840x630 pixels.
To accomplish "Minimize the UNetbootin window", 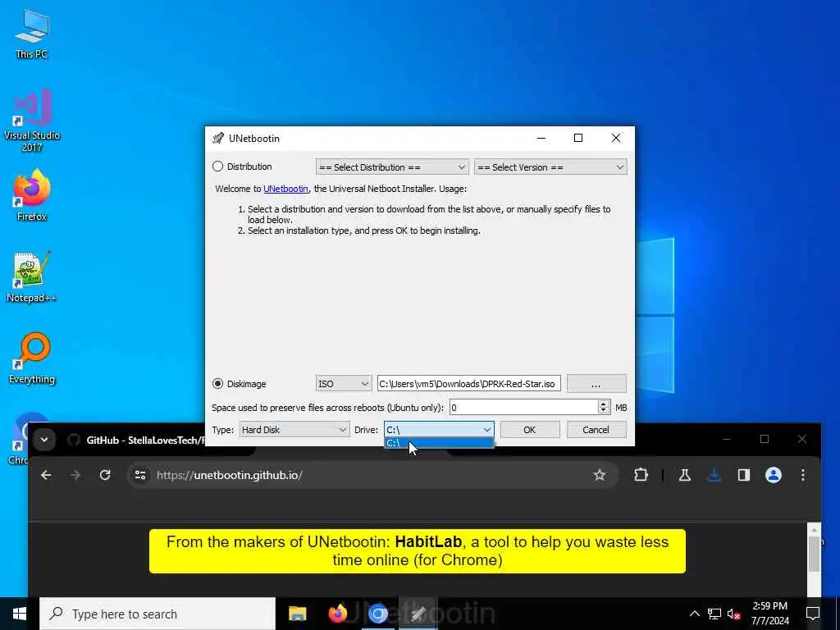I will [541, 138].
